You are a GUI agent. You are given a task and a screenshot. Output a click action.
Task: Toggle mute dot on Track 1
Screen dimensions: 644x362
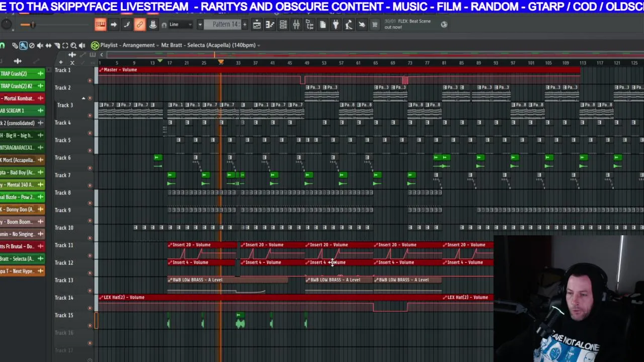coord(90,80)
